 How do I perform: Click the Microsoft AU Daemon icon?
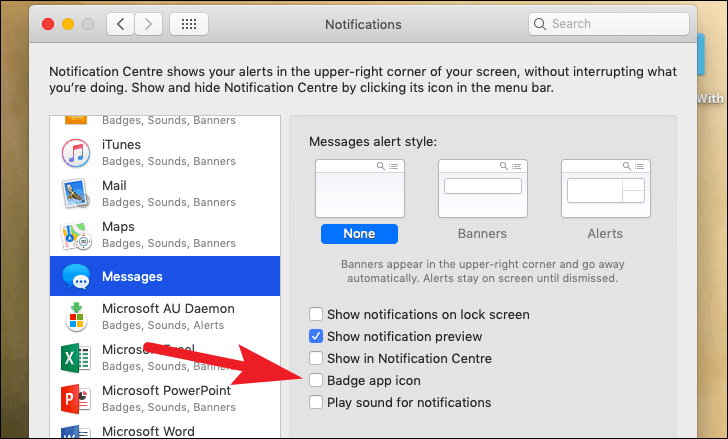click(76, 317)
